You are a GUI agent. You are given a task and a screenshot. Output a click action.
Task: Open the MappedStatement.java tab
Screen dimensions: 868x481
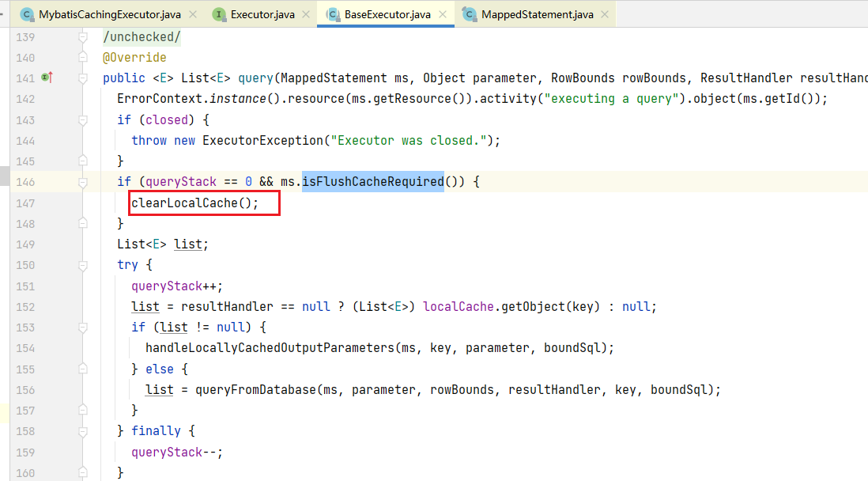pos(537,14)
